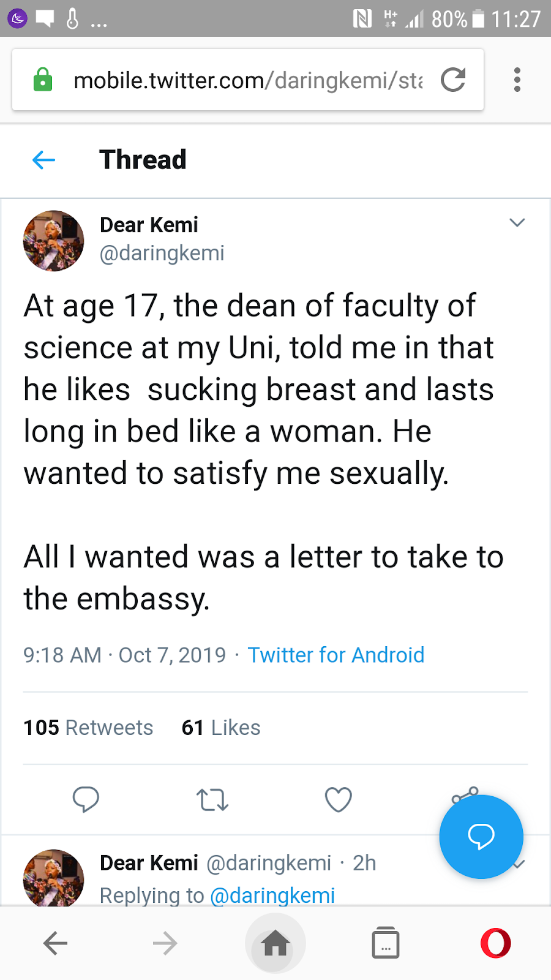The width and height of the screenshot is (551, 980).
Task: Reply to the tweet via comment icon
Action: 86,799
